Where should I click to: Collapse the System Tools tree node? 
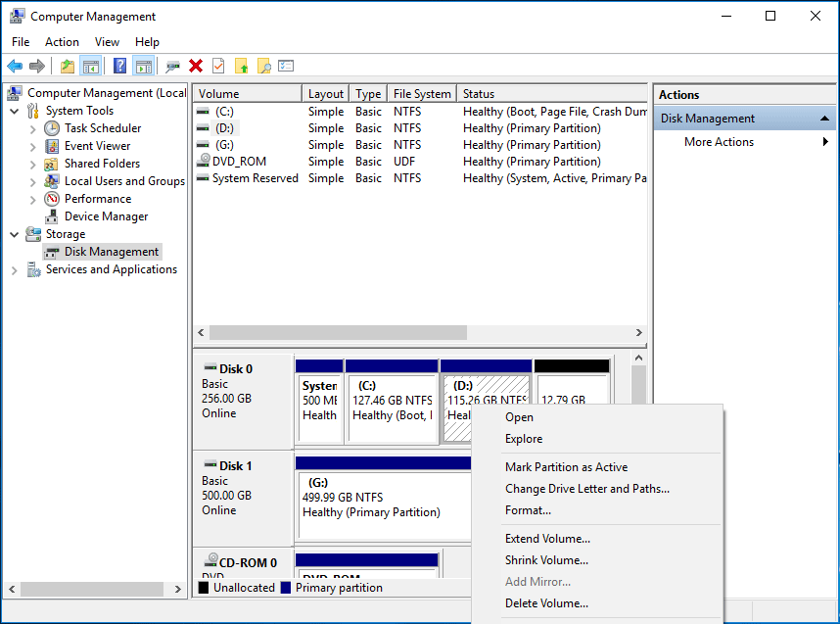pos(15,112)
